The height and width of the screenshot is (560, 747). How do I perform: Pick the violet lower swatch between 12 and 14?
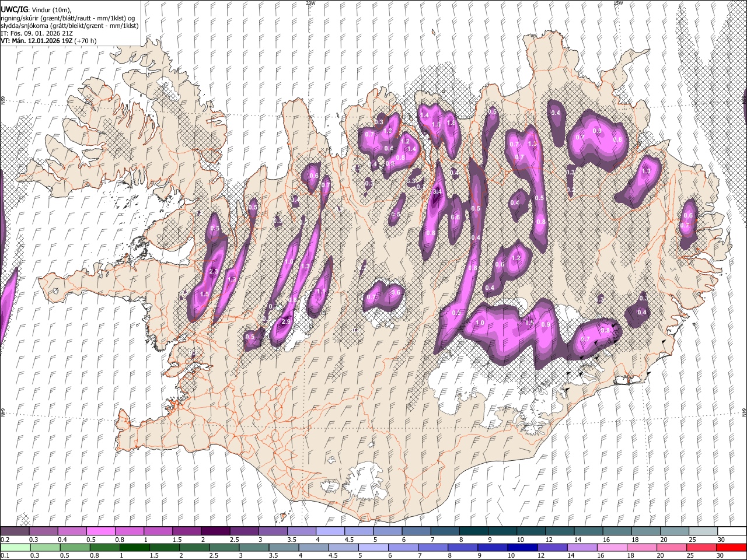click(x=552, y=547)
